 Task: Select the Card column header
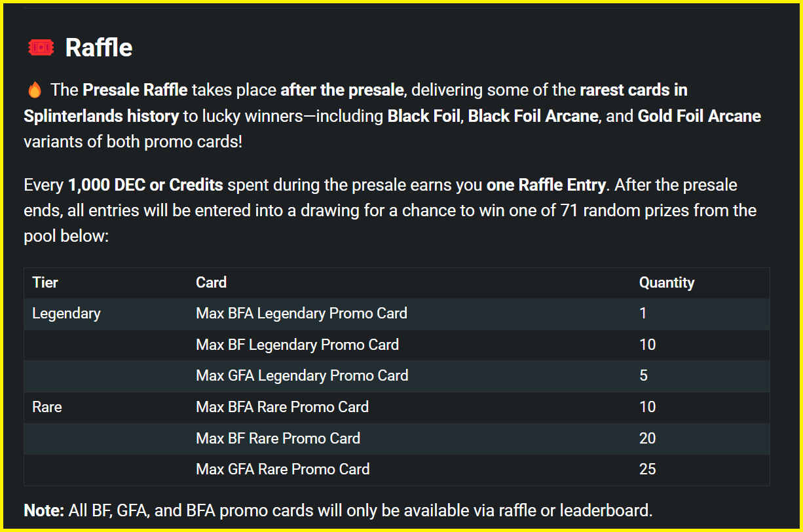[211, 283]
